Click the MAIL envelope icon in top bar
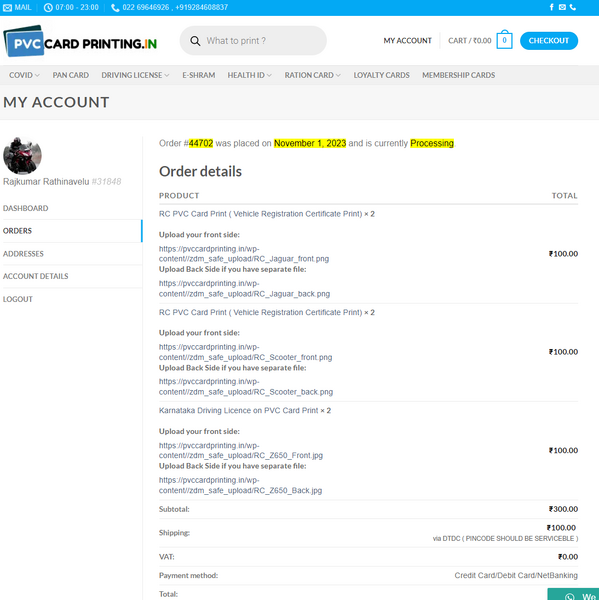Image resolution: width=599 pixels, height=600 pixels. pyautogui.click(x=7, y=8)
